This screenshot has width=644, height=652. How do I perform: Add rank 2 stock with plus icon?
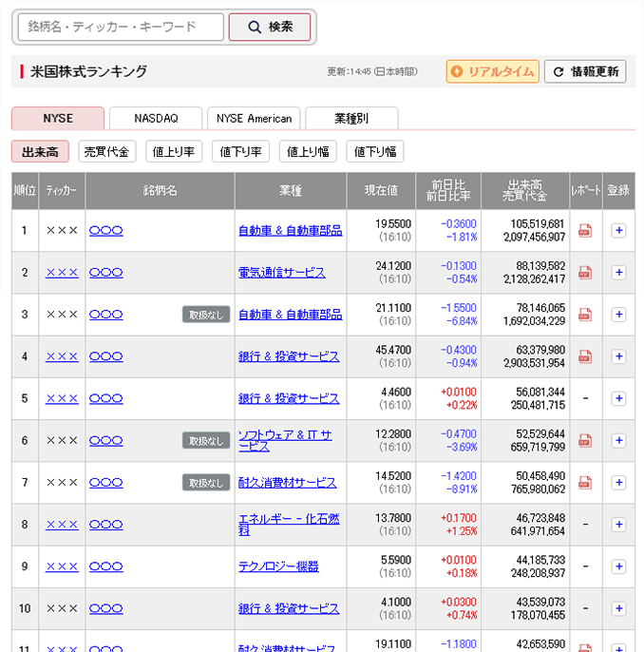pos(618,272)
